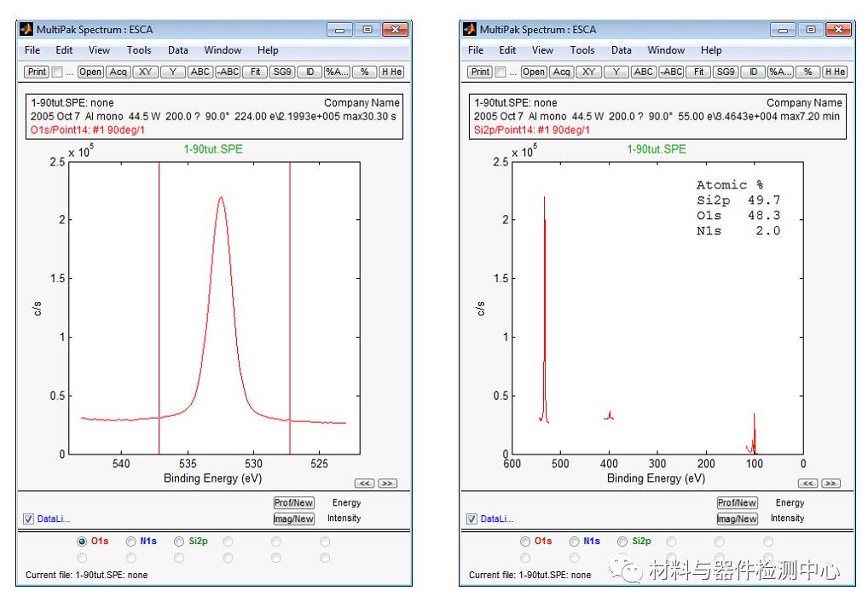Open the Tools menu in left window
This screenshot has width=868, height=608.
[138, 50]
